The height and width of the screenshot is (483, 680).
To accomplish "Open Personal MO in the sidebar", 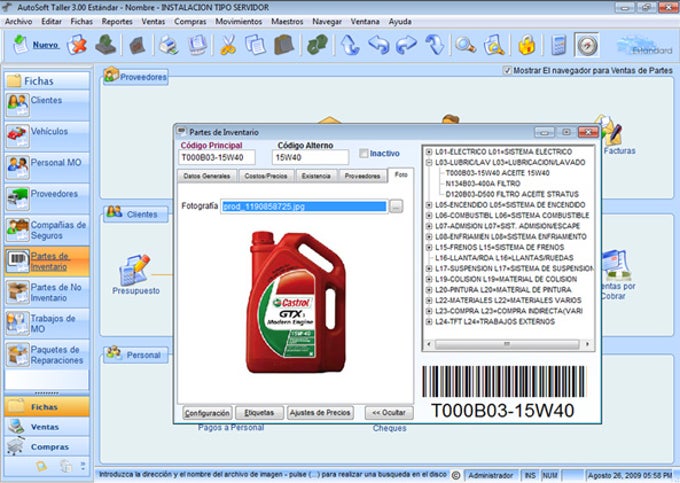I will tap(47, 167).
